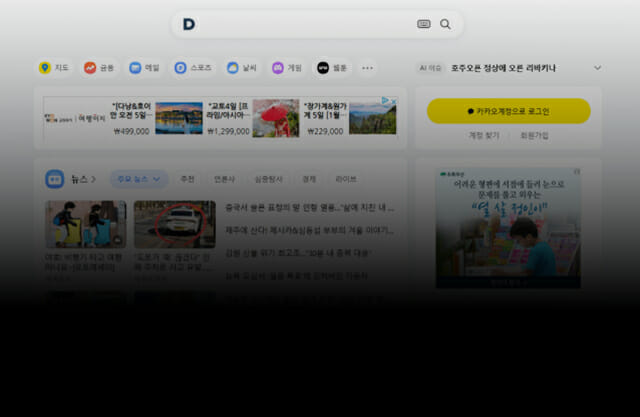This screenshot has width=640, height=417.
Task: Click the 카카오계정으로 로그인 button
Action: point(508,111)
